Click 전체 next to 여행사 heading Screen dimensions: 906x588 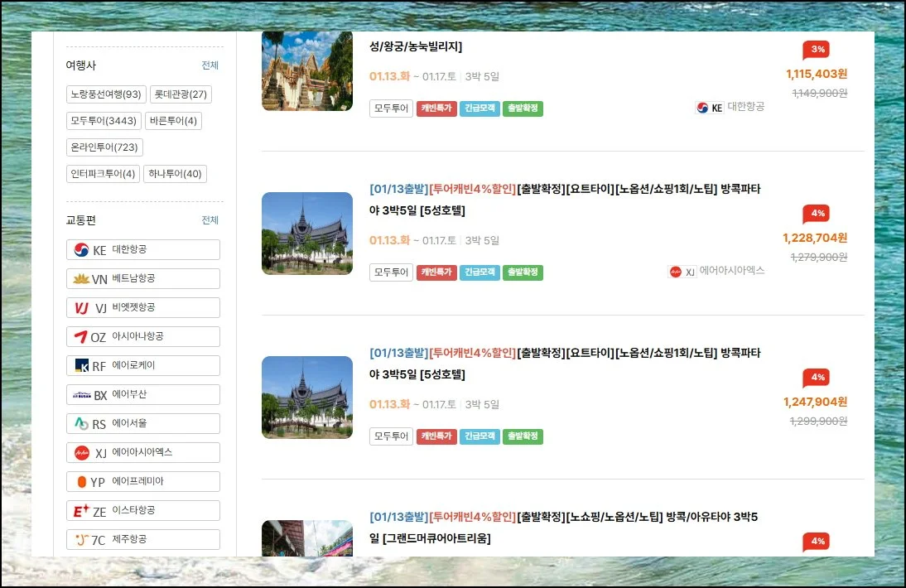tap(210, 65)
